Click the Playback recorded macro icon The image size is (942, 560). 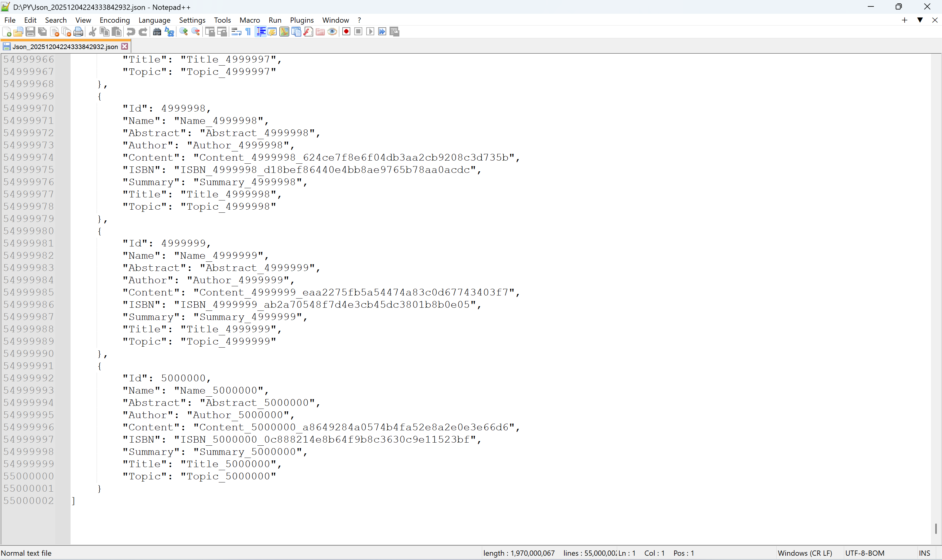[x=370, y=32]
